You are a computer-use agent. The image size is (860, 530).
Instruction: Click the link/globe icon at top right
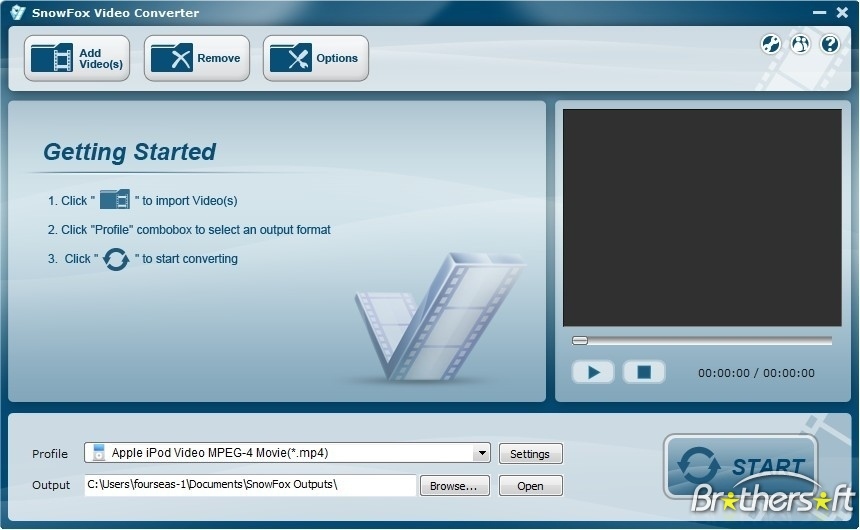pyautogui.click(x=771, y=44)
